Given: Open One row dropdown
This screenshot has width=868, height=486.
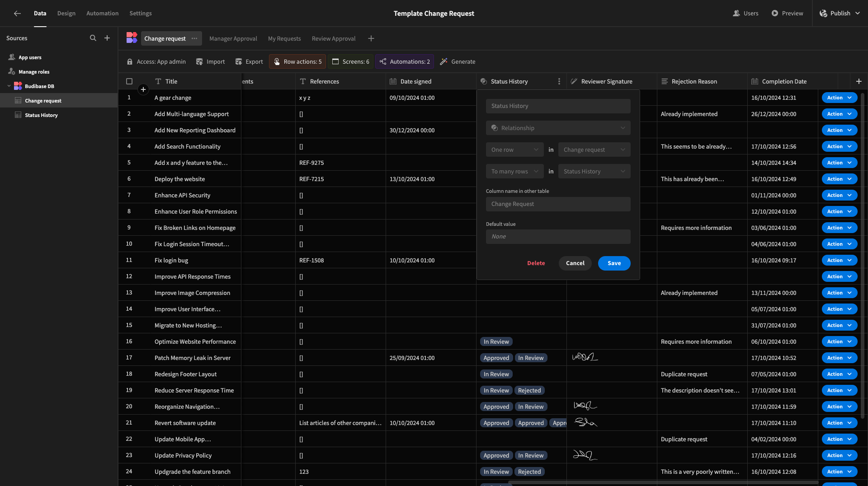Looking at the screenshot, I should point(515,150).
